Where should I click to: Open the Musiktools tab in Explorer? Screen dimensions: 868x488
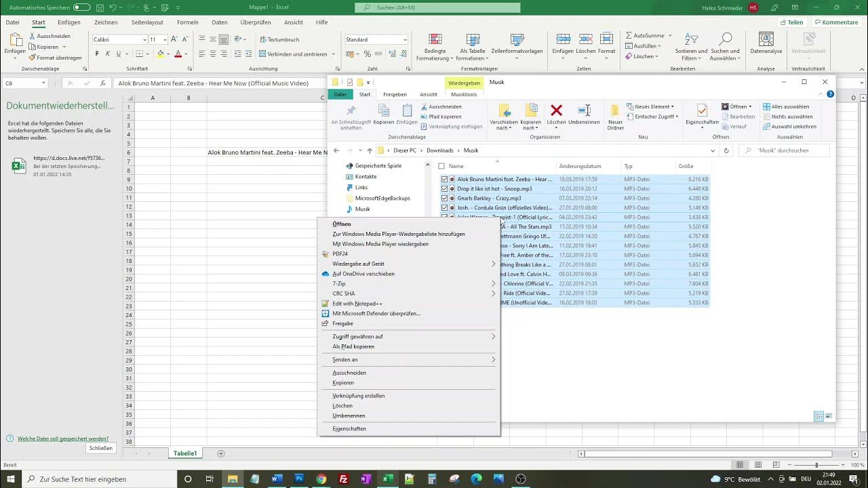click(464, 94)
